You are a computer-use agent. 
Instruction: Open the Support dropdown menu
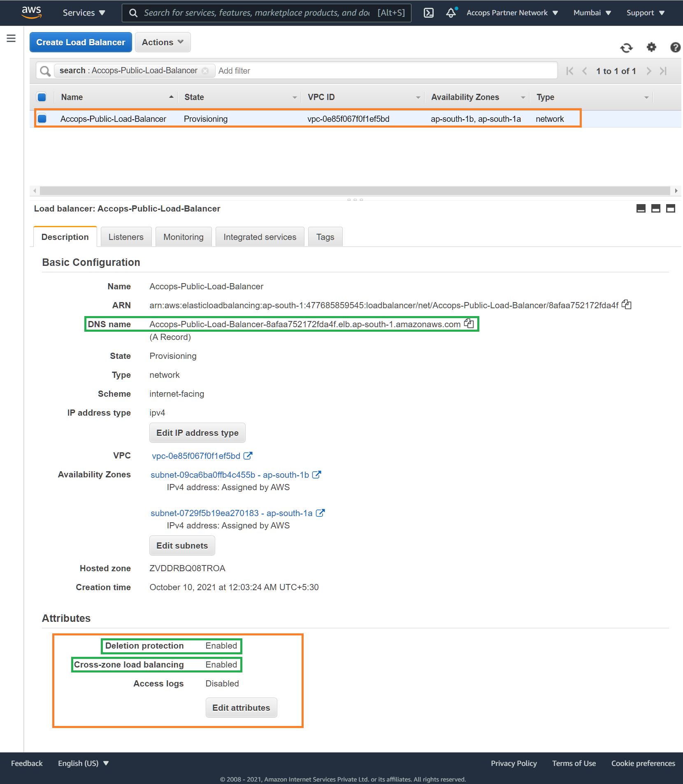(646, 13)
